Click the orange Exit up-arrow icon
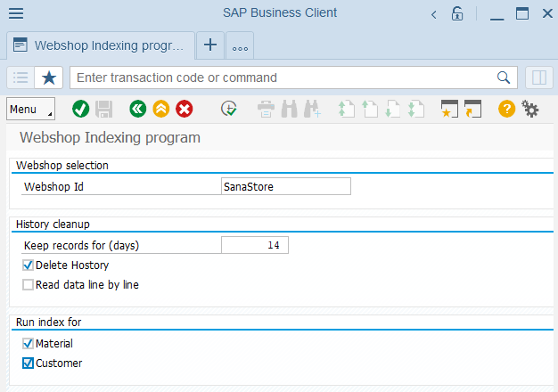Viewport: 558px width, 392px height. click(x=161, y=109)
